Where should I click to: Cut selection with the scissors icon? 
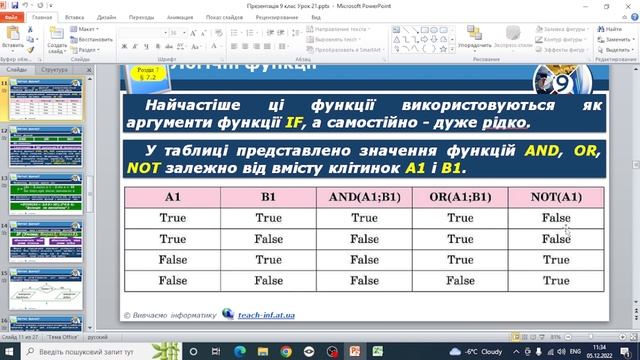point(30,29)
